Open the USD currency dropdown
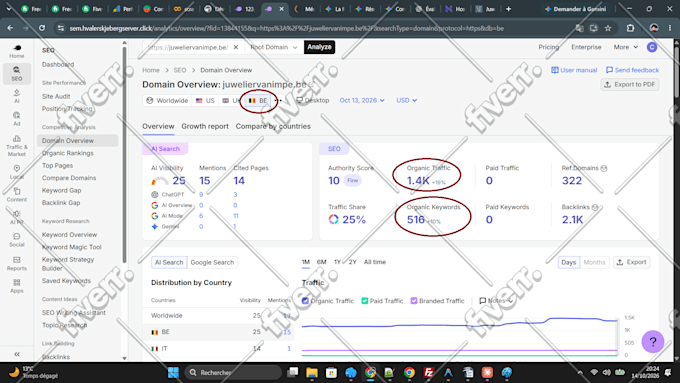This screenshot has height=383, width=680. (406, 100)
